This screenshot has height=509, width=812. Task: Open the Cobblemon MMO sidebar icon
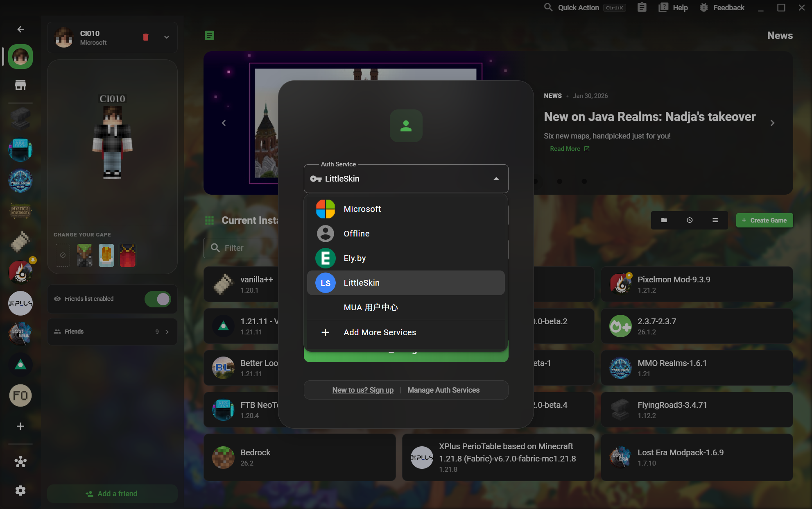(20, 181)
